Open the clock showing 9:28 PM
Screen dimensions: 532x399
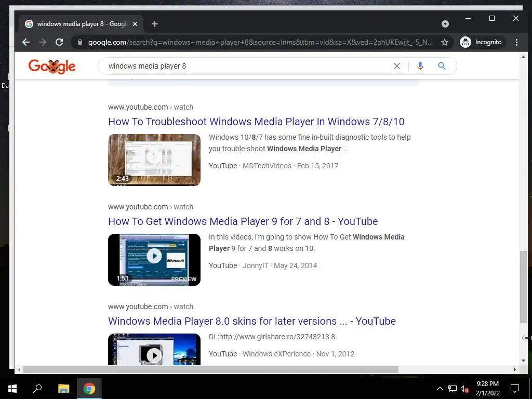487,389
